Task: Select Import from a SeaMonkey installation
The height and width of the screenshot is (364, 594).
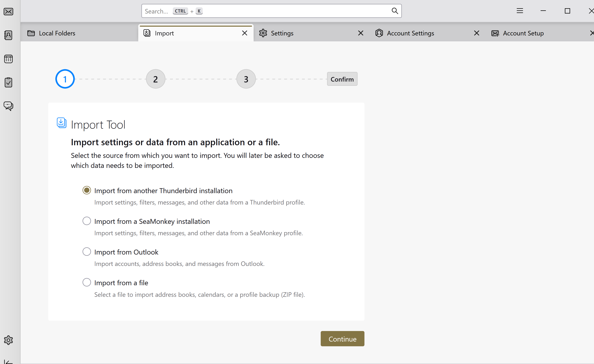Action: (x=87, y=221)
